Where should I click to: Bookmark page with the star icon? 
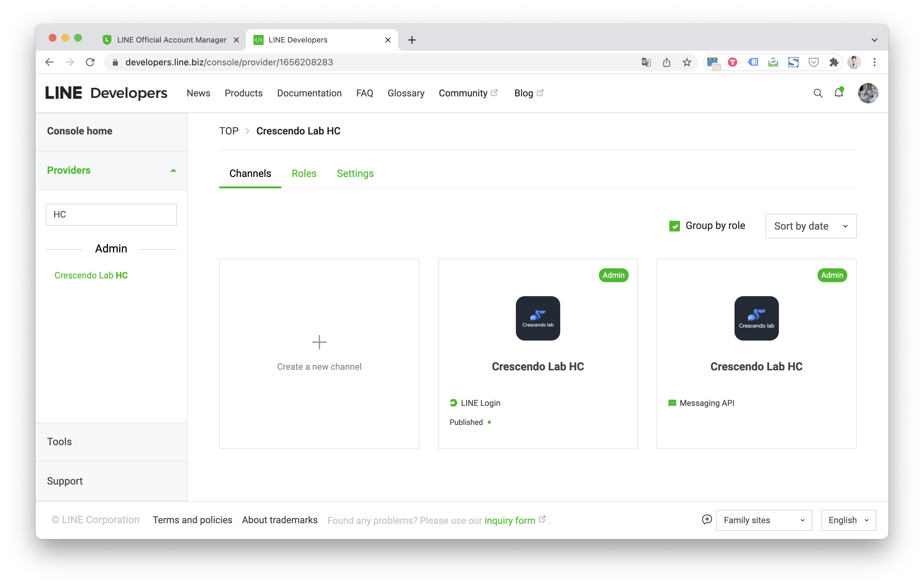coord(686,62)
